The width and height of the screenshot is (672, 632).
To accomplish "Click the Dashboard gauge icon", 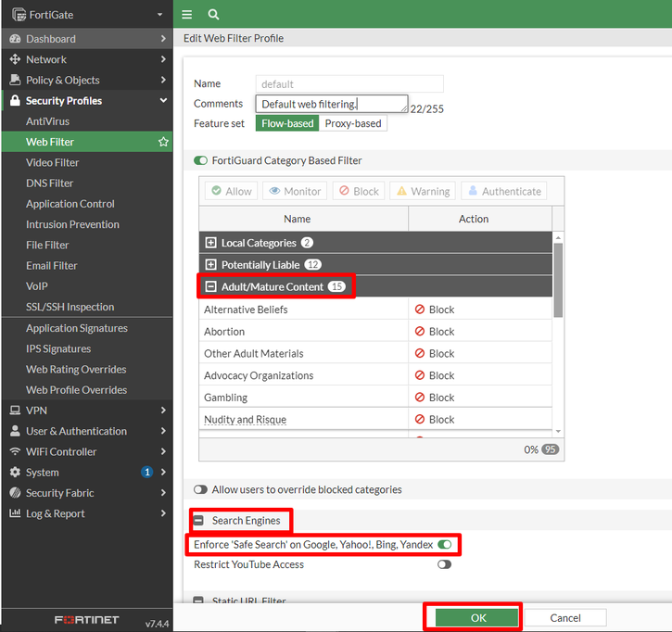I will pos(15,39).
